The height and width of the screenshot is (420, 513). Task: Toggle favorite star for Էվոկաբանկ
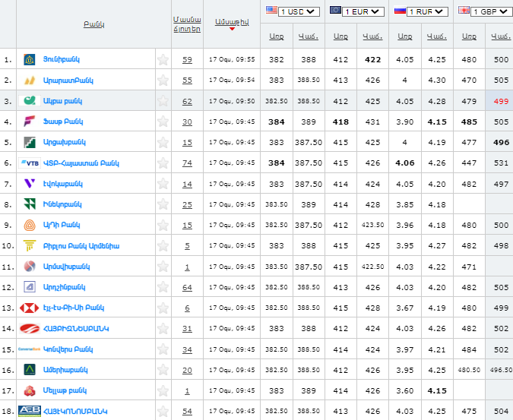[163, 184]
